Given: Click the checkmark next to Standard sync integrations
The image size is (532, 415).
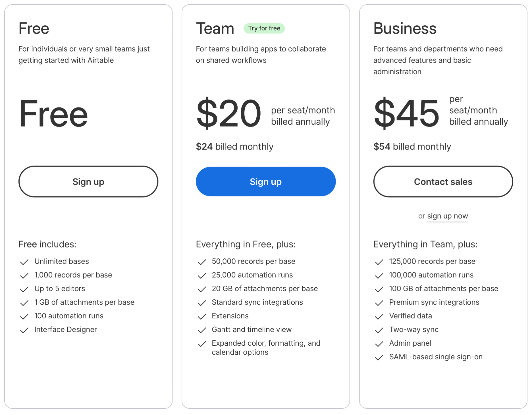Looking at the screenshot, I should pos(202,303).
